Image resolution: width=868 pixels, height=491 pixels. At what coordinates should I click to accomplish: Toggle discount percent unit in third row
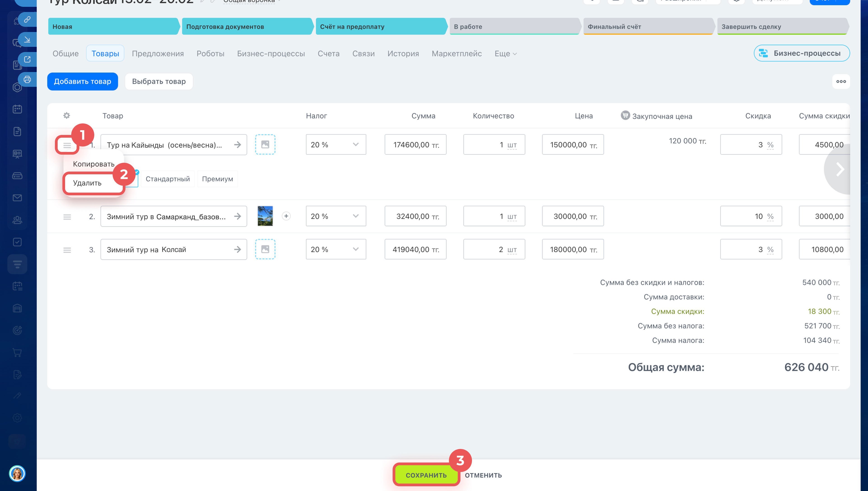coord(770,250)
